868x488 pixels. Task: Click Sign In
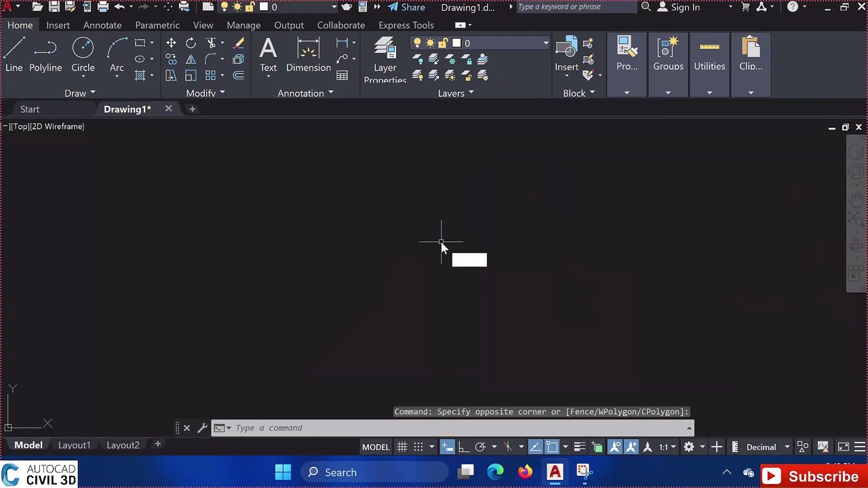tap(679, 7)
